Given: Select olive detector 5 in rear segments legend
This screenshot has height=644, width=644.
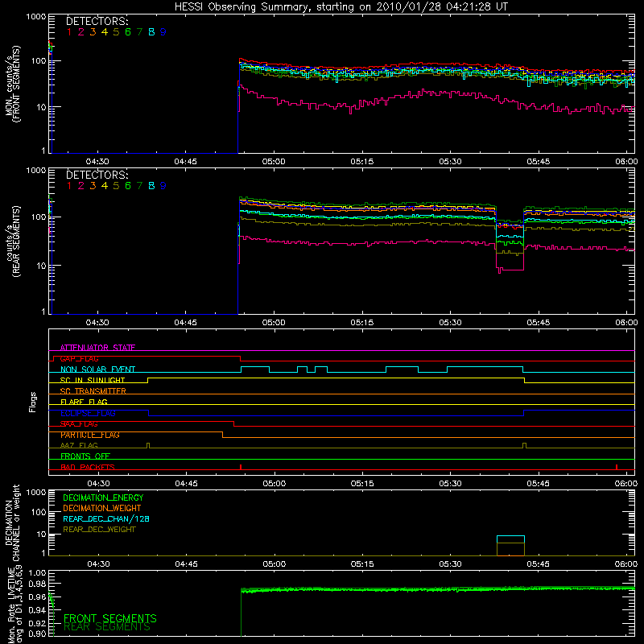Looking at the screenshot, I should point(116,186).
